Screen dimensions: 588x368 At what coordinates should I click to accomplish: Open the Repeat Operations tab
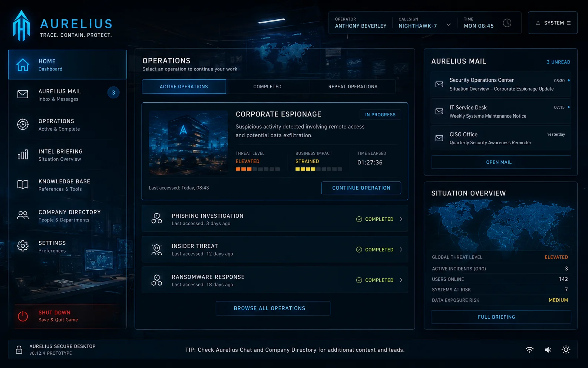tap(353, 87)
